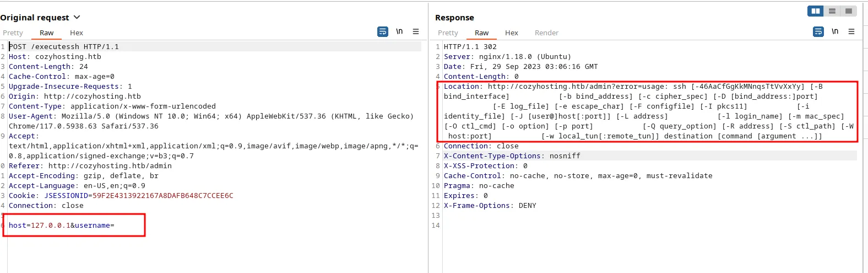
Task: Toggle word wrap in the response pane
Action: (x=818, y=32)
